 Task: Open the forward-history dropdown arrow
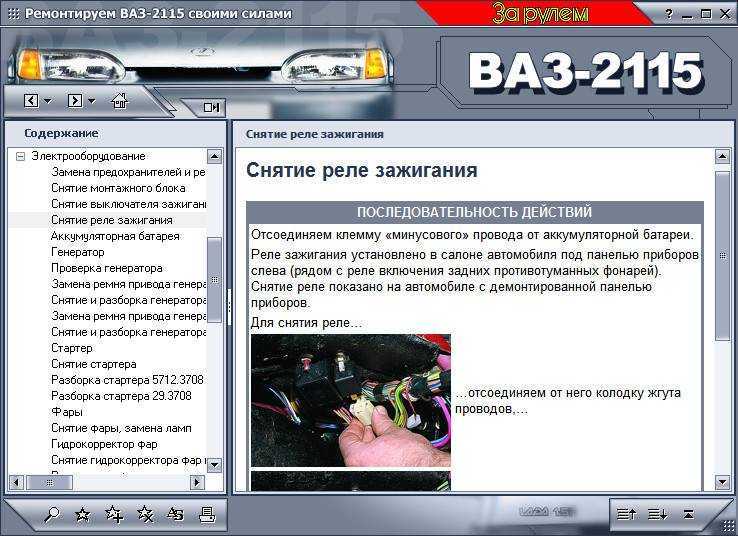[x=91, y=101]
